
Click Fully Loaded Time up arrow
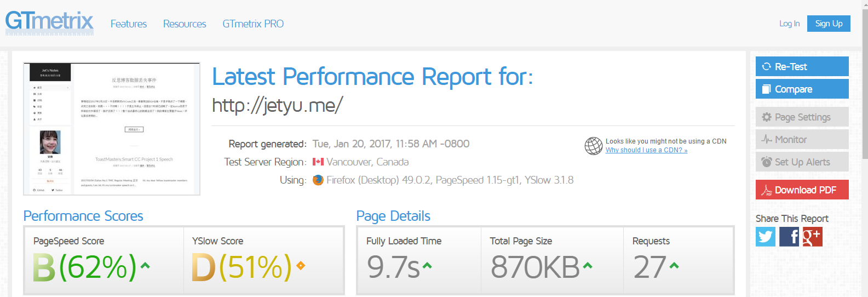click(x=427, y=266)
